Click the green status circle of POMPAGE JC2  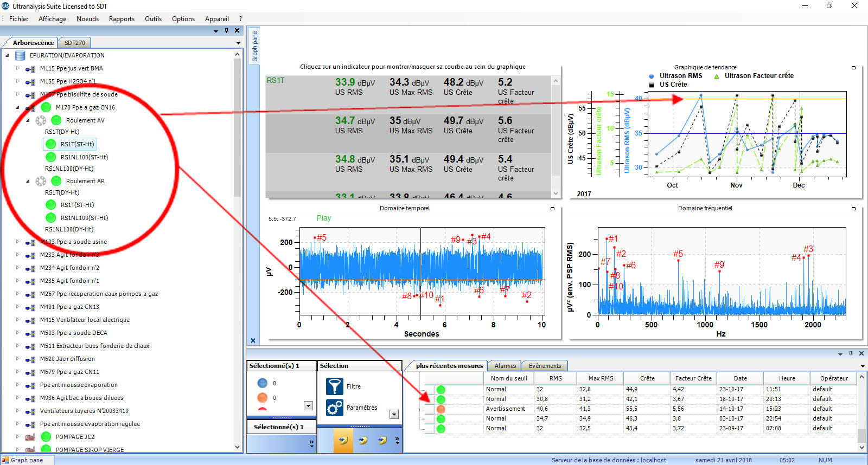coord(46,437)
